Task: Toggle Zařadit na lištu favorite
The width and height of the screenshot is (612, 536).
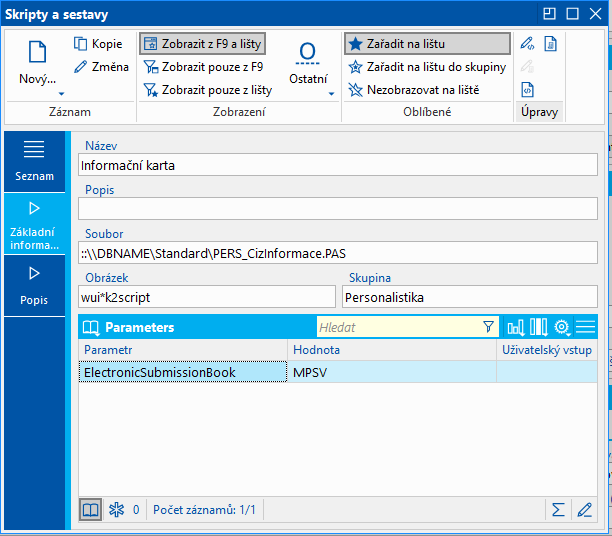Action: coord(427,44)
